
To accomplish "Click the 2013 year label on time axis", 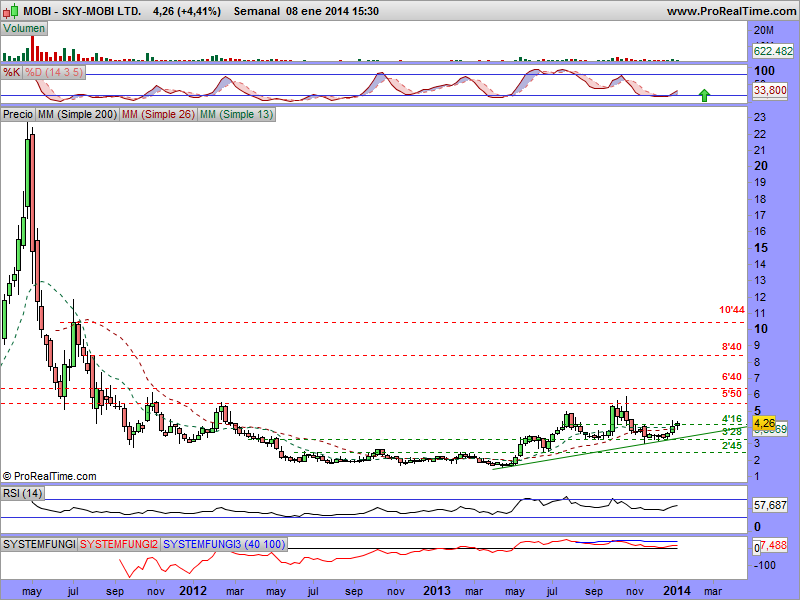I will coord(437,591).
